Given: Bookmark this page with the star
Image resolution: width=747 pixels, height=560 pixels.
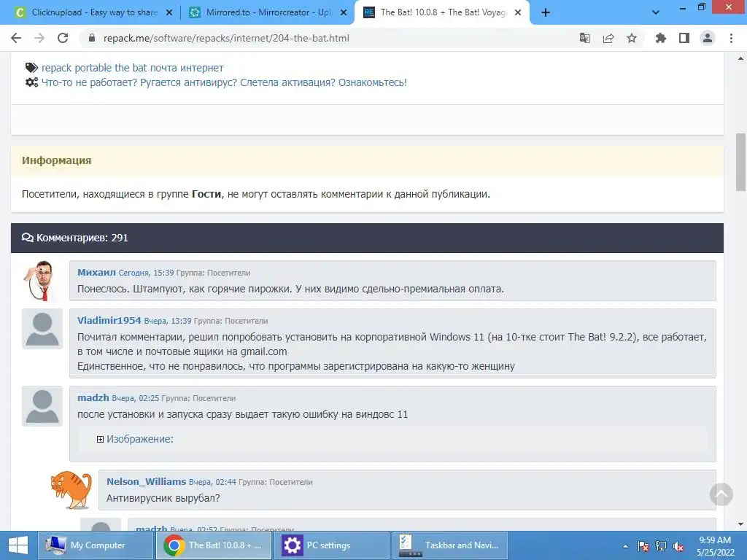Looking at the screenshot, I should coord(631,38).
